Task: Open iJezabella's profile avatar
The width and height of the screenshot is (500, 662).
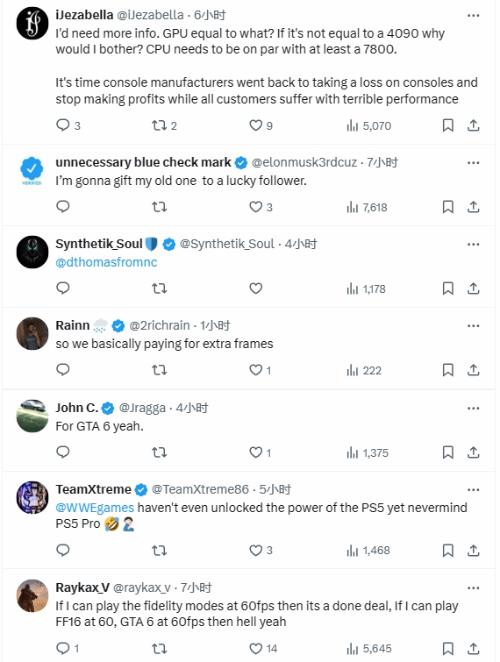Action: tap(32, 24)
